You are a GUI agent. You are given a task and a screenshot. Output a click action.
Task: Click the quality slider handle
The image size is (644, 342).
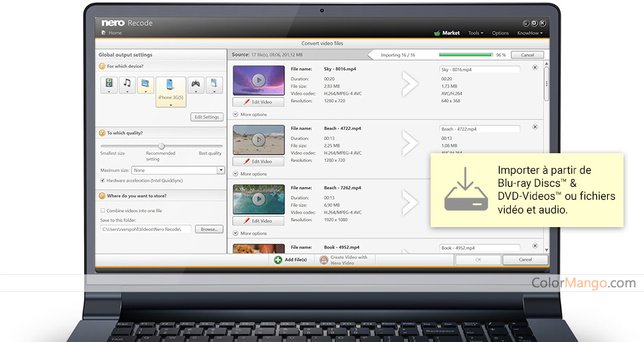tap(161, 146)
